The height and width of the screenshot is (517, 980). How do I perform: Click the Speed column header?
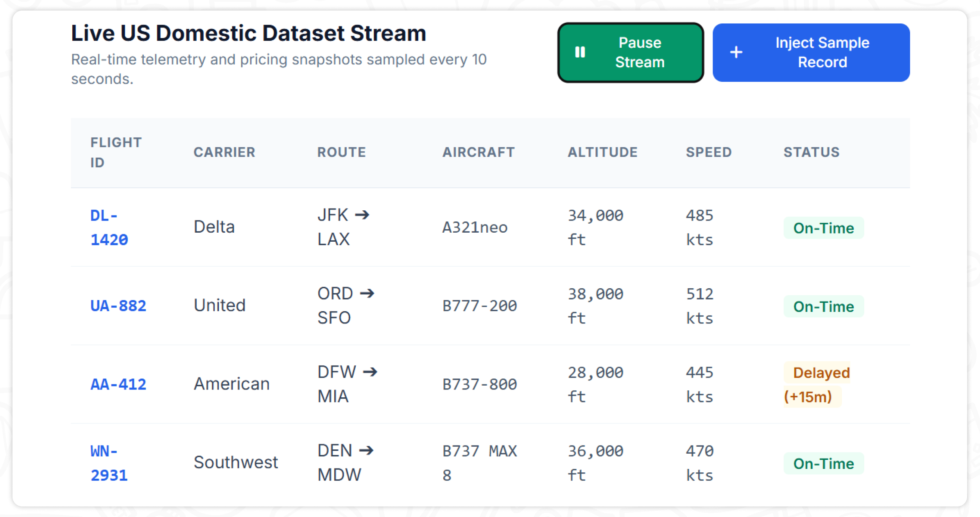click(709, 152)
